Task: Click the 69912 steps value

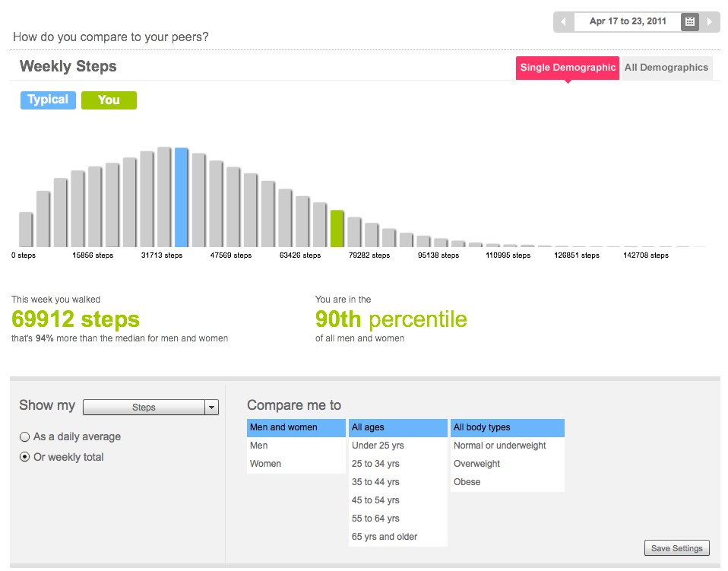Action: (75, 319)
